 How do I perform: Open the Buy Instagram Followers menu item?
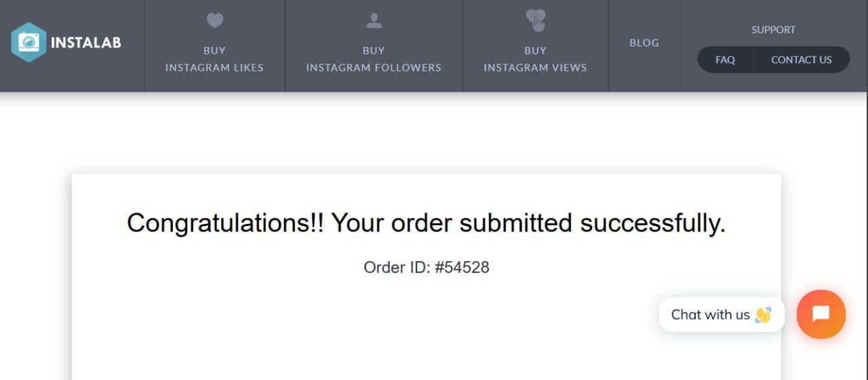click(374, 67)
